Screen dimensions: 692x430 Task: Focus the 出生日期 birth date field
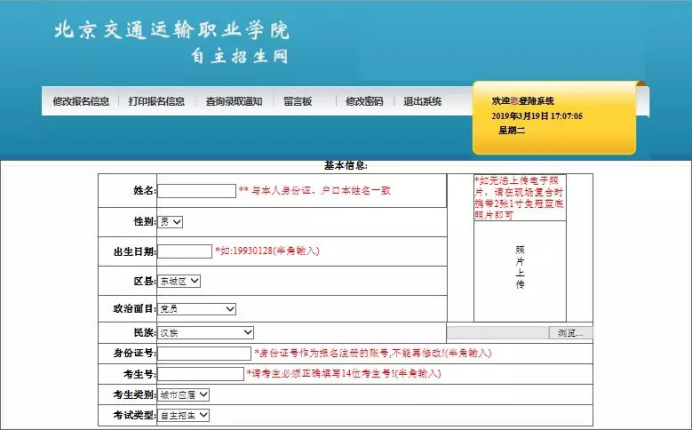pyautogui.click(x=185, y=251)
